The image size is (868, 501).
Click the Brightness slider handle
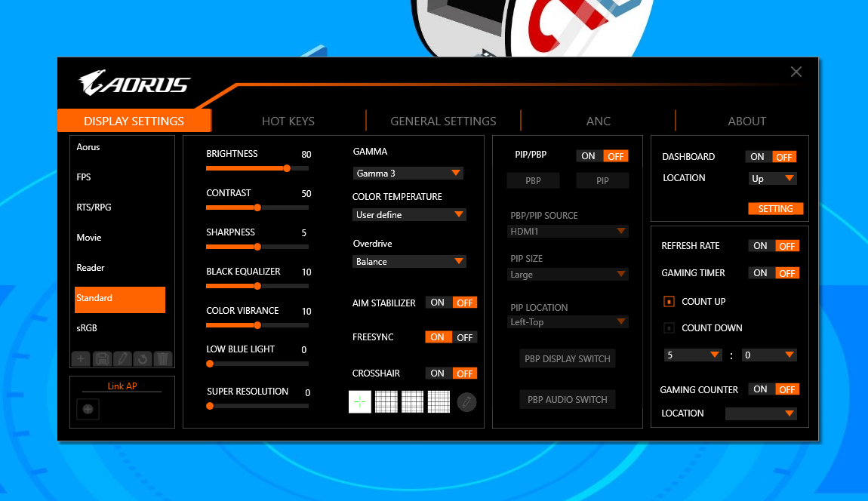pyautogui.click(x=287, y=168)
